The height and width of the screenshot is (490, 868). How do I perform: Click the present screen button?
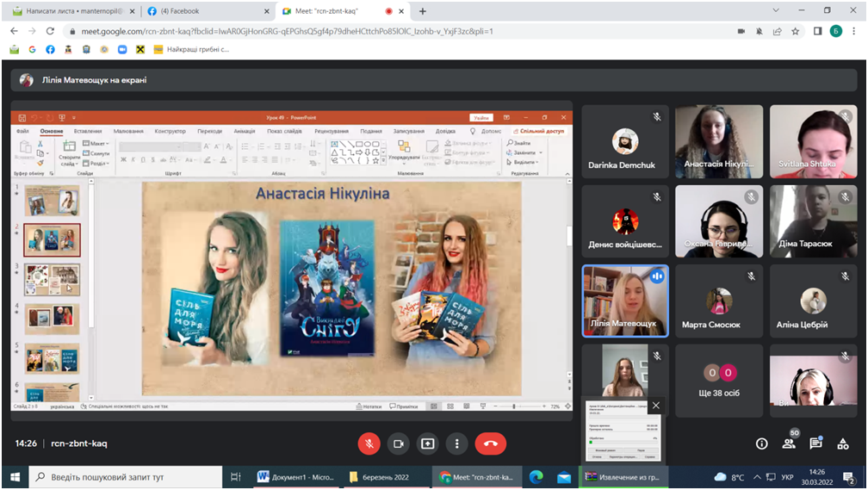pos(427,443)
